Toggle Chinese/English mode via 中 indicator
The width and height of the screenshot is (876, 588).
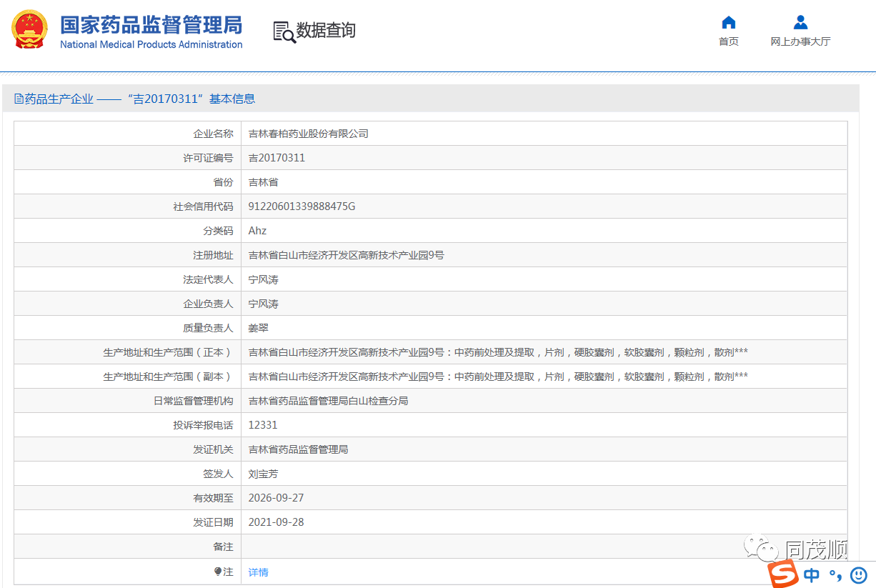click(812, 575)
